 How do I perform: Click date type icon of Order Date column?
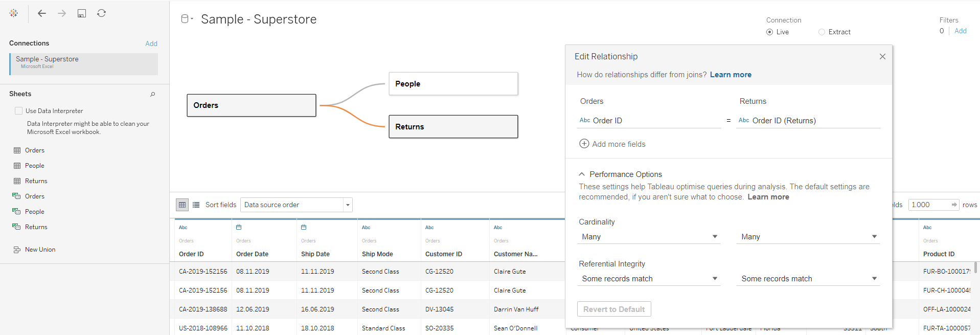tap(239, 227)
